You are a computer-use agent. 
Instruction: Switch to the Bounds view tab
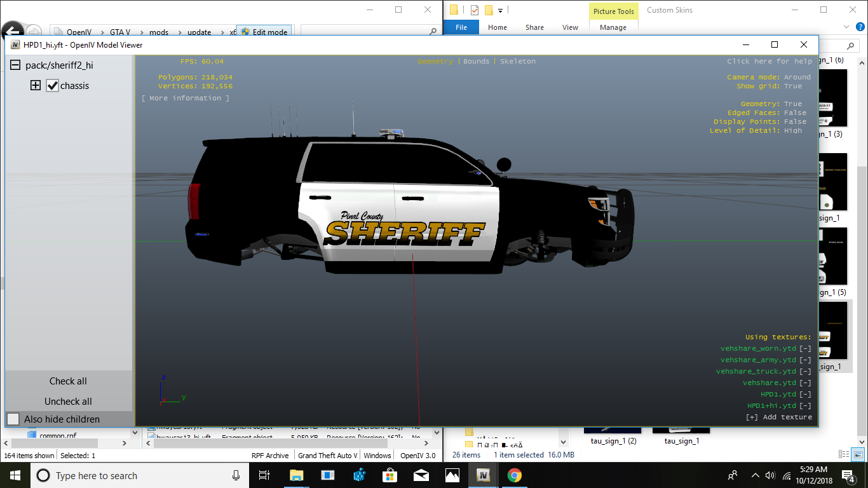coord(476,62)
